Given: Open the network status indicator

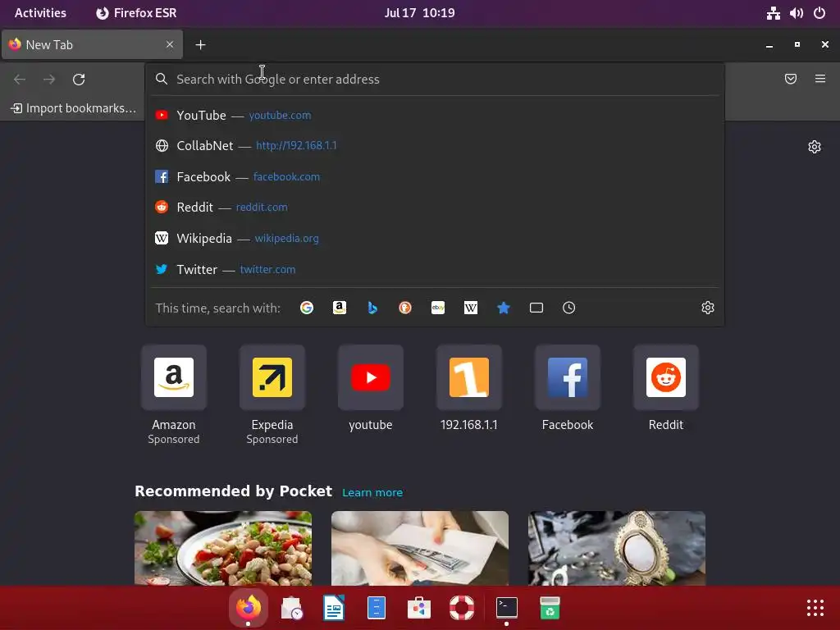Looking at the screenshot, I should coord(773,13).
